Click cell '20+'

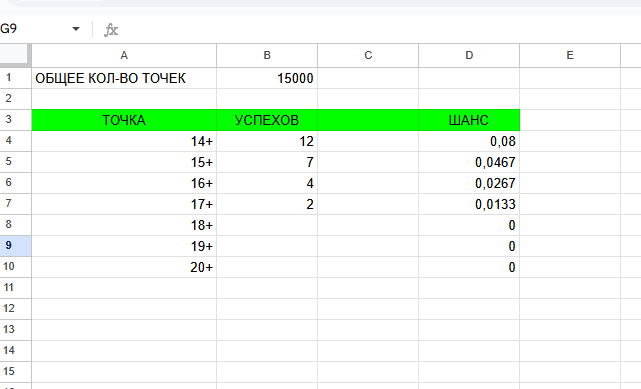tap(124, 267)
